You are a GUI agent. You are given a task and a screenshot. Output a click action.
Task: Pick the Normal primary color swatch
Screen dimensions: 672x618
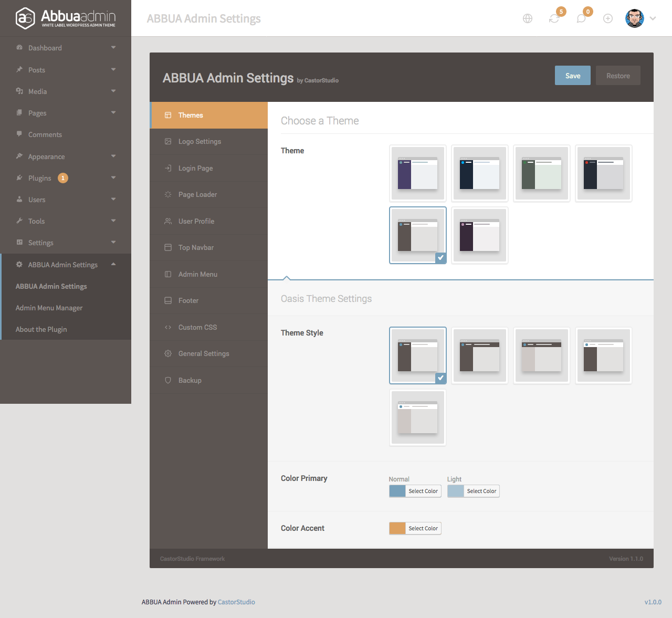pos(397,491)
